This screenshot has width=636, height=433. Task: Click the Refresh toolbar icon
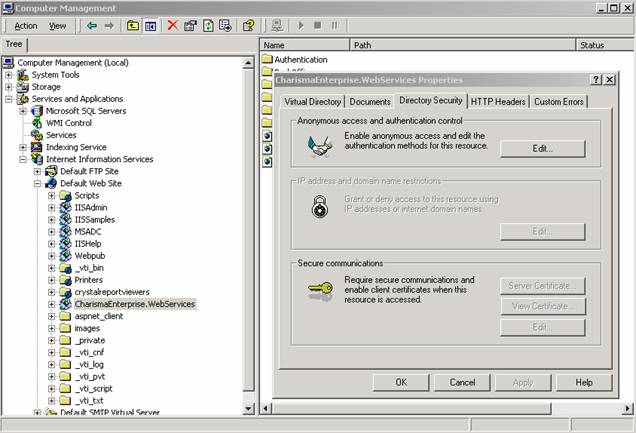coord(208,26)
